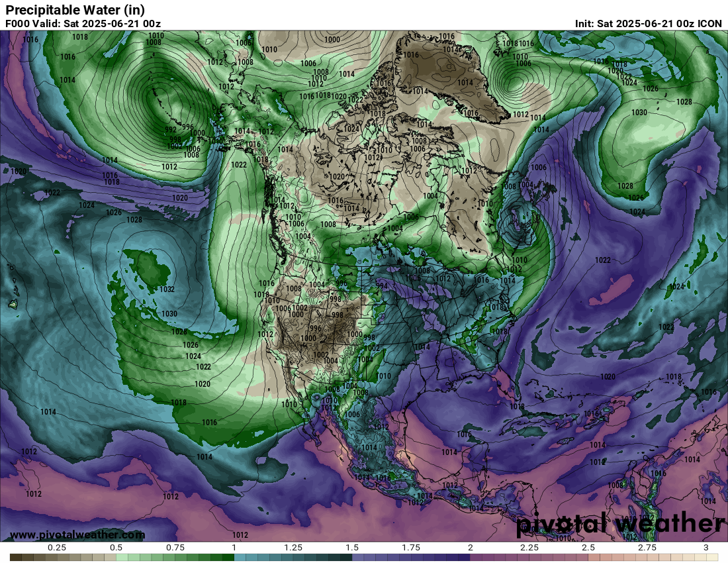Click the 1.25 color scale label
The height and width of the screenshot is (563, 728).
(293, 548)
